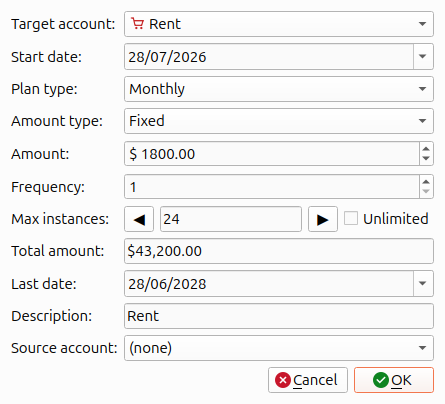Image resolution: width=445 pixels, height=404 pixels.
Task: Expand the Plan type Monthly dropdown
Action: (279, 89)
